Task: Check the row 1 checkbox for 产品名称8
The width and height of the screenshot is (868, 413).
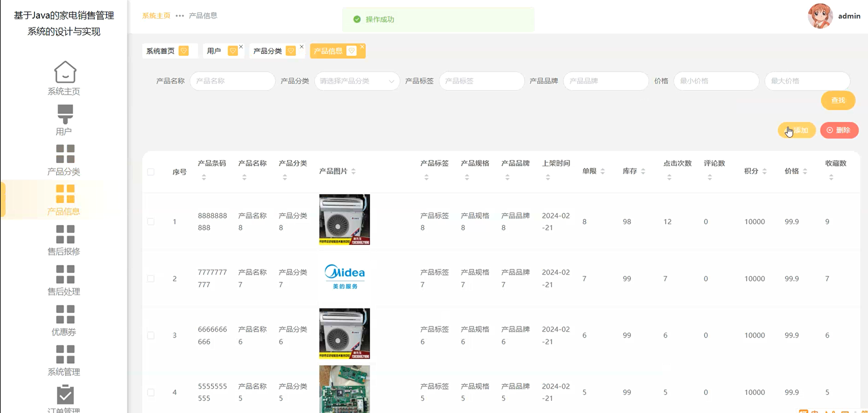Action: pos(151,221)
